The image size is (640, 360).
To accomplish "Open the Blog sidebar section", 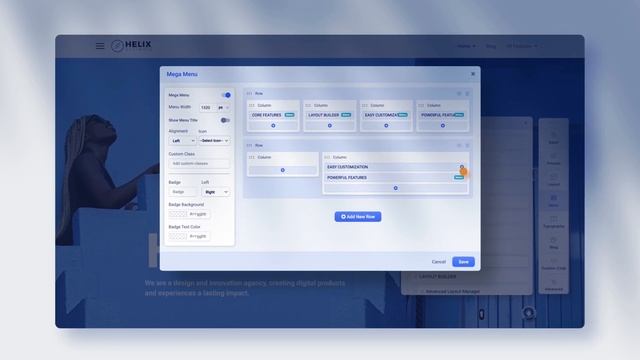I will coord(553,243).
